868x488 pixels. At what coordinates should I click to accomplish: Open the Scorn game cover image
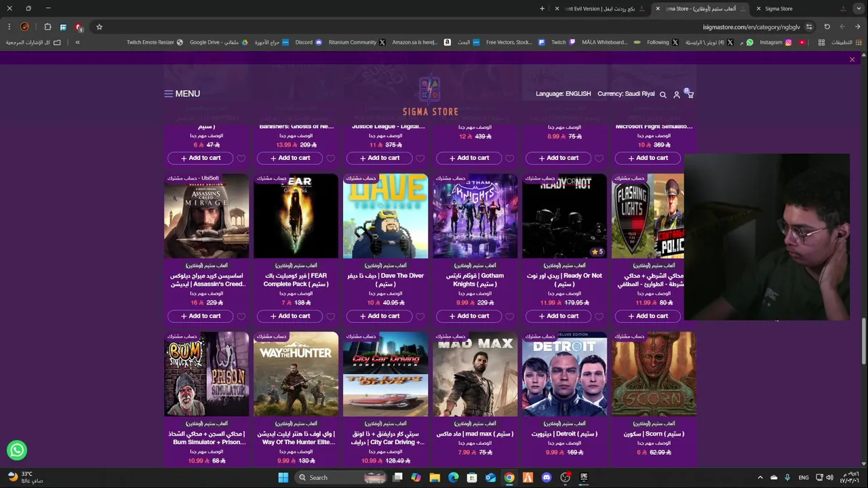pos(654,374)
